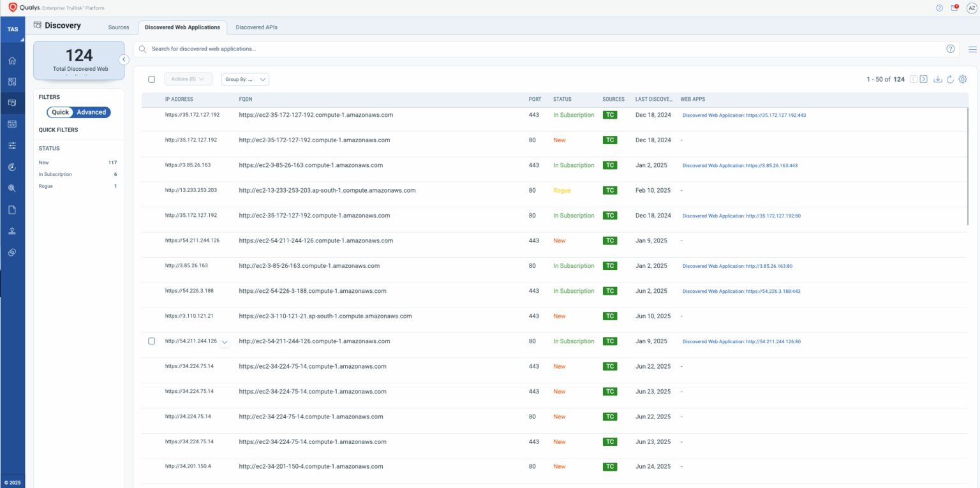This screenshot has height=488, width=980.
Task: Refresh the discovered web applications table
Action: pyautogui.click(x=950, y=79)
